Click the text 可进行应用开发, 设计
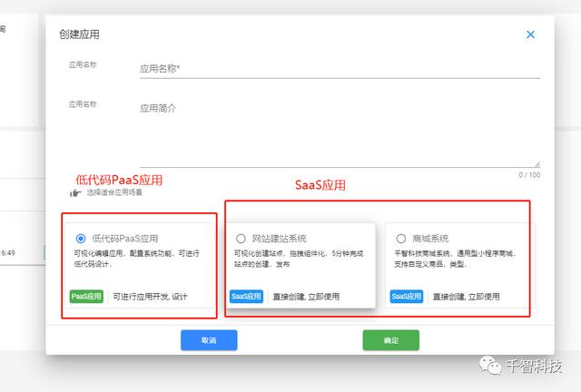 tap(150, 297)
